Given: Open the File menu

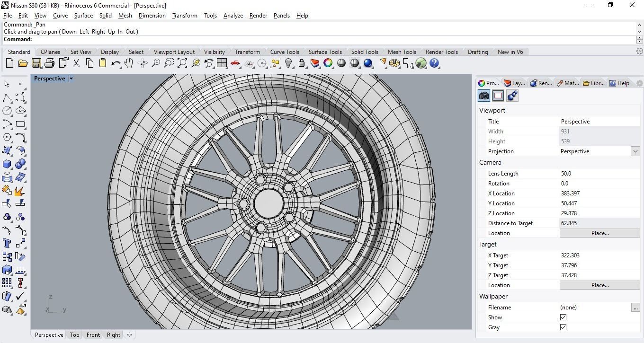Looking at the screenshot, I should 8,15.
